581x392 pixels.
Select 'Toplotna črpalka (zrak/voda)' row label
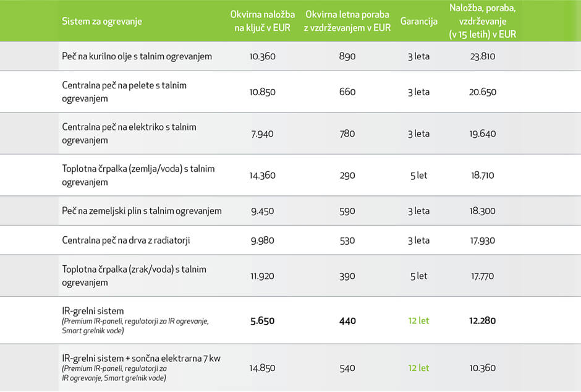click(x=134, y=276)
